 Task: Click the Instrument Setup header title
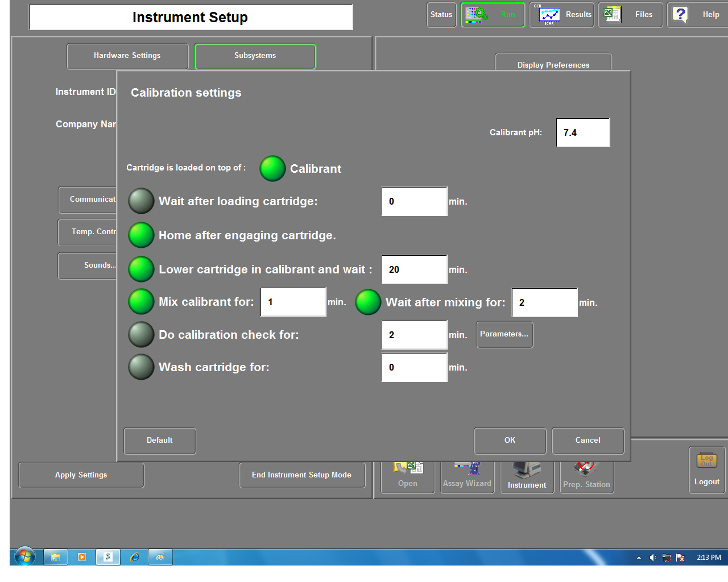[191, 17]
